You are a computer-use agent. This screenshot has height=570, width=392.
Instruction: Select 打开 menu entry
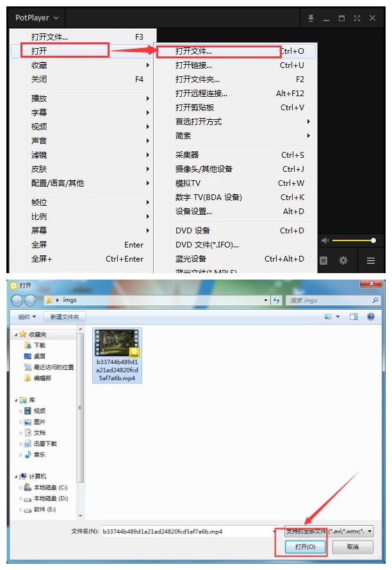pos(83,51)
